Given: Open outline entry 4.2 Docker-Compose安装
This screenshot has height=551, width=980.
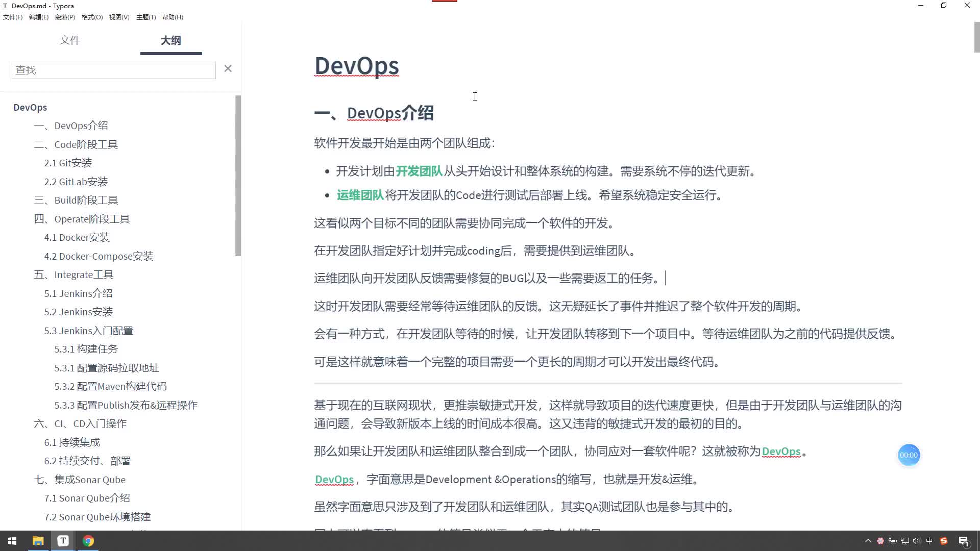Looking at the screenshot, I should pyautogui.click(x=99, y=256).
